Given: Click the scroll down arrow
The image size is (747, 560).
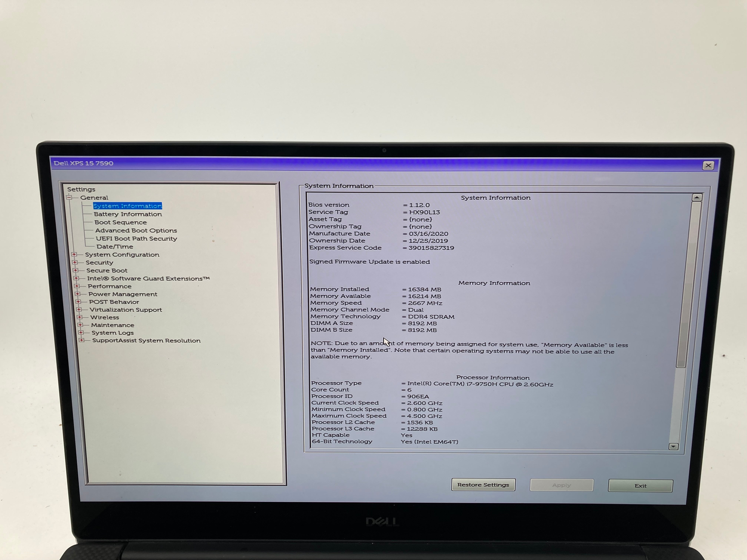Looking at the screenshot, I should [673, 446].
